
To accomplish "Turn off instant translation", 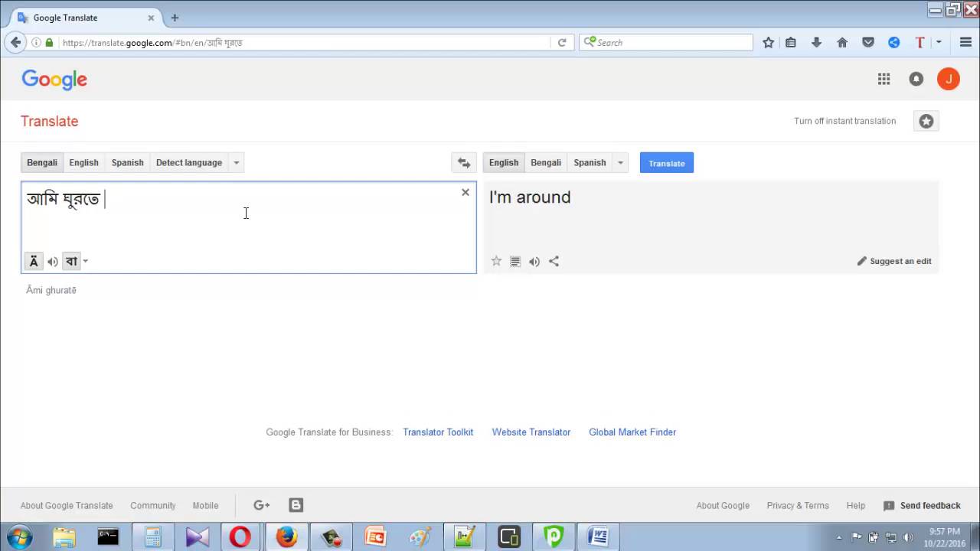I will coord(844,121).
